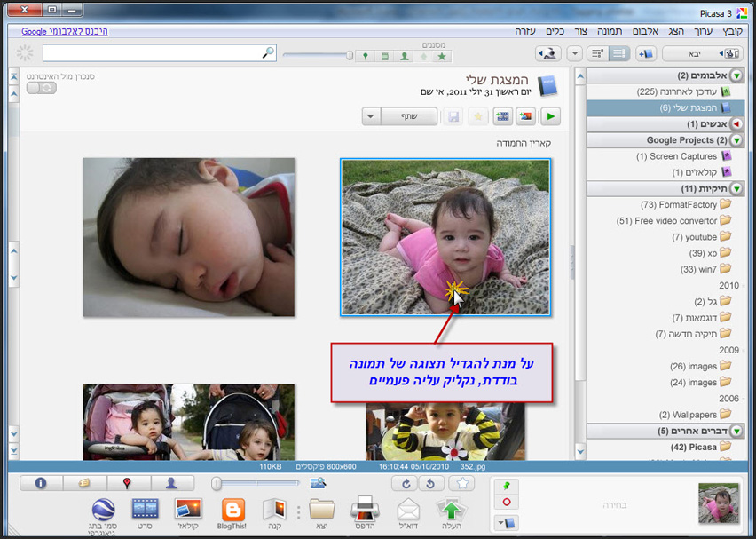This screenshot has width=756, height=539.
Task: Click the save to disk icon
Action: click(x=453, y=116)
